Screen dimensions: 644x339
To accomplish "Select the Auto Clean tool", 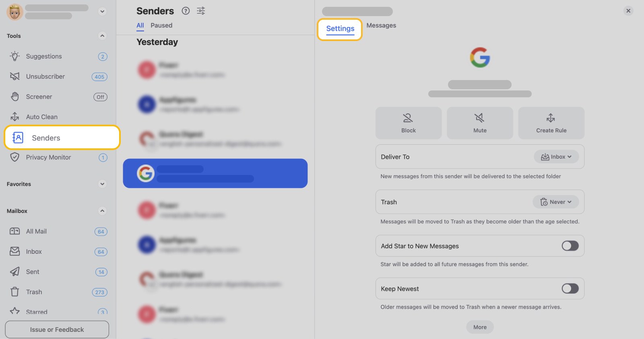I will coord(41,117).
